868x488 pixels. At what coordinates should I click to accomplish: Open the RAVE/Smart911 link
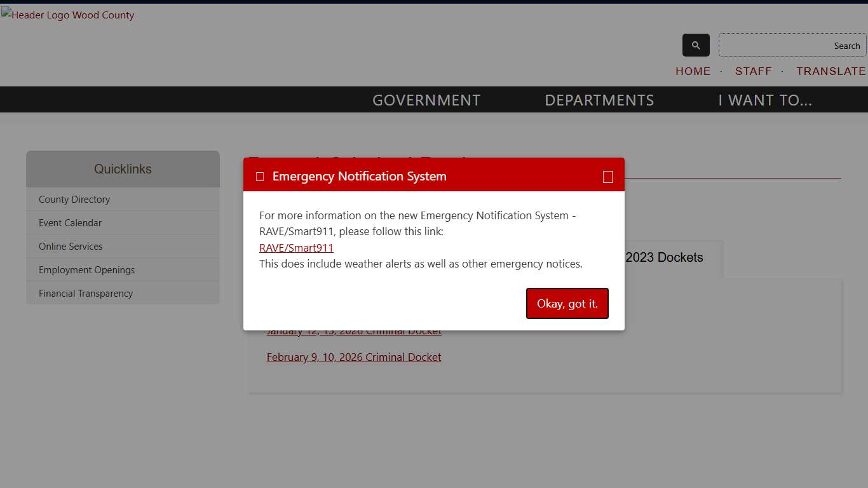(296, 248)
